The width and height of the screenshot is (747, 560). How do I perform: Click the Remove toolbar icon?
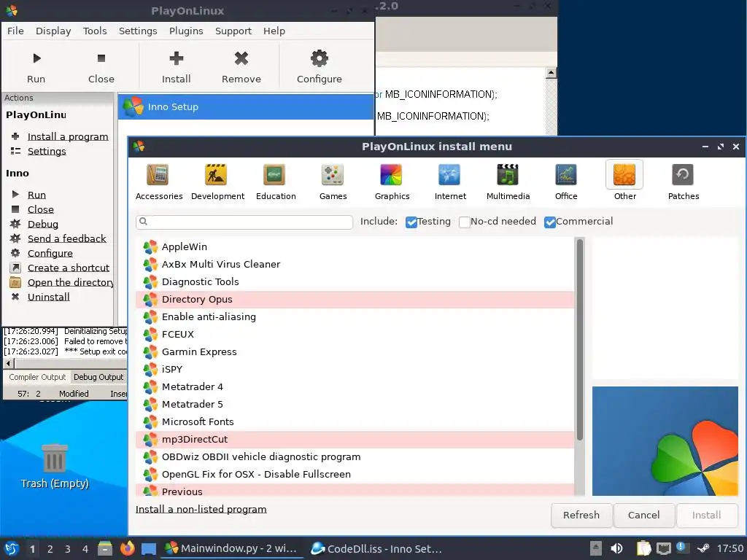pyautogui.click(x=241, y=67)
